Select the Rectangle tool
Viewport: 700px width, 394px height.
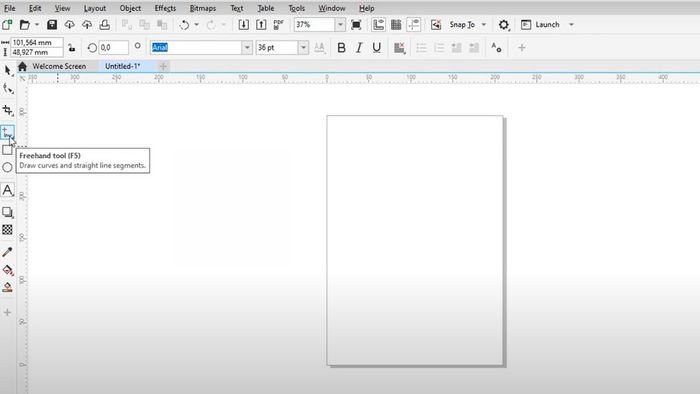coord(8,150)
